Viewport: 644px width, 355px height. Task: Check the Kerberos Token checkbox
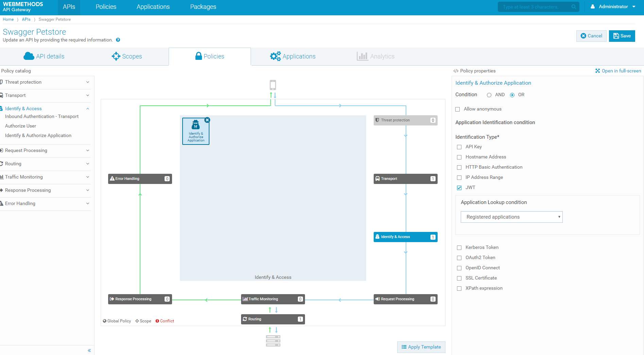tap(459, 248)
